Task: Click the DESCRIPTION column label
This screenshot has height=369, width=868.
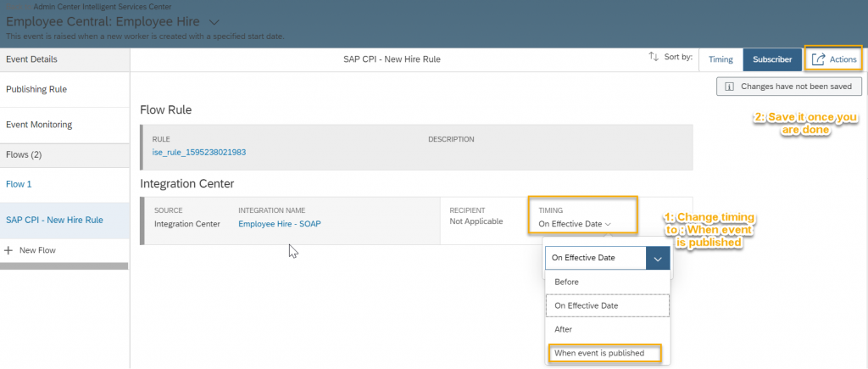Action: coord(451,139)
